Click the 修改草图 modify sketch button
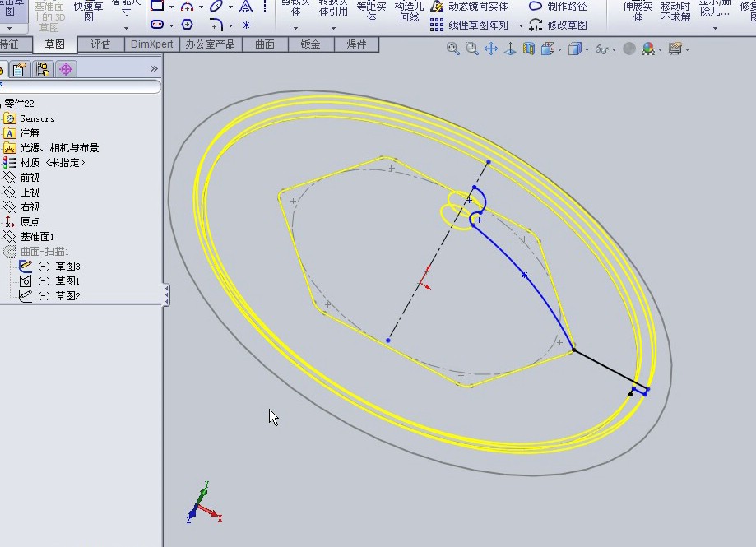The width and height of the screenshot is (756, 547). click(x=558, y=25)
